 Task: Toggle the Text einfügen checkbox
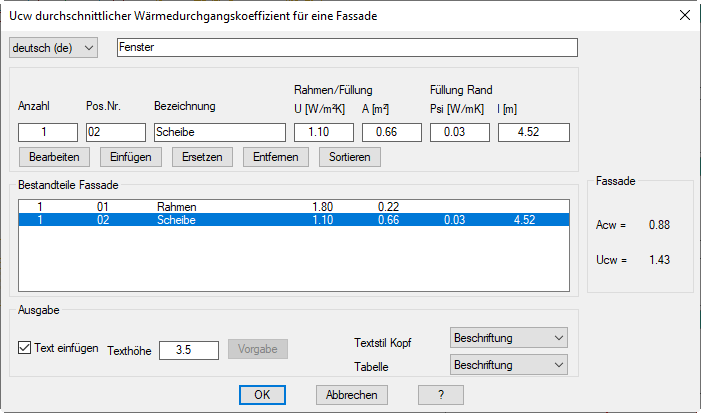coord(26,348)
